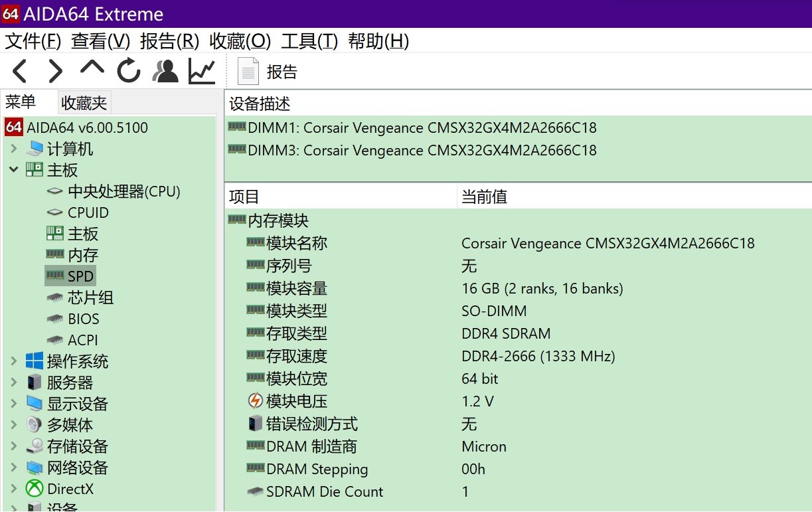
Task: Select DirectX in the tree
Action: pos(60,489)
